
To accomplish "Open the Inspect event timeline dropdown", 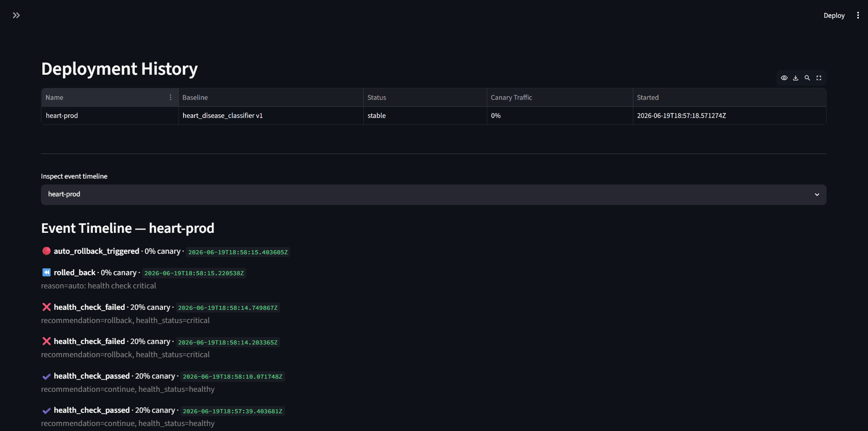I will 434,195.
